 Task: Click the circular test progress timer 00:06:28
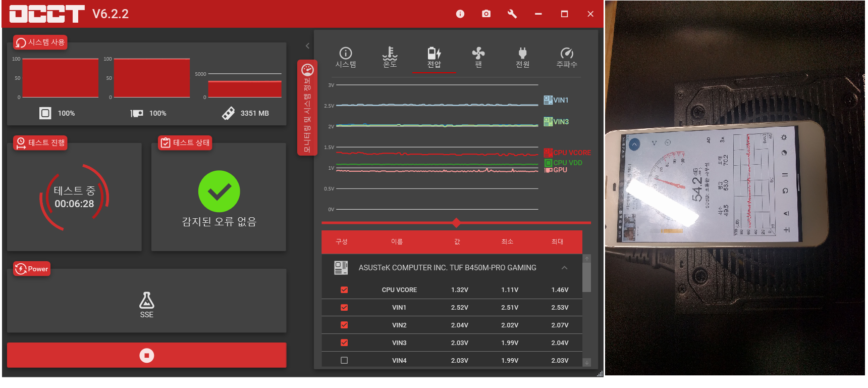[x=74, y=197]
